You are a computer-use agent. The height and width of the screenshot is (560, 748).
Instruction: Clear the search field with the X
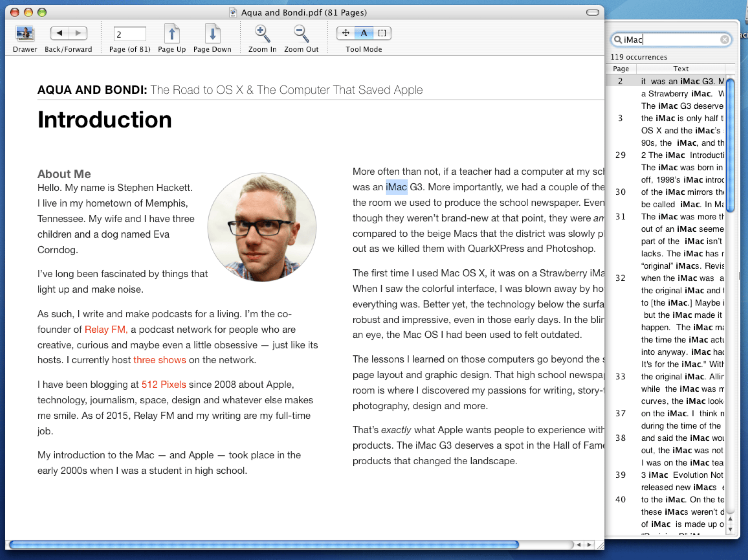tap(724, 39)
